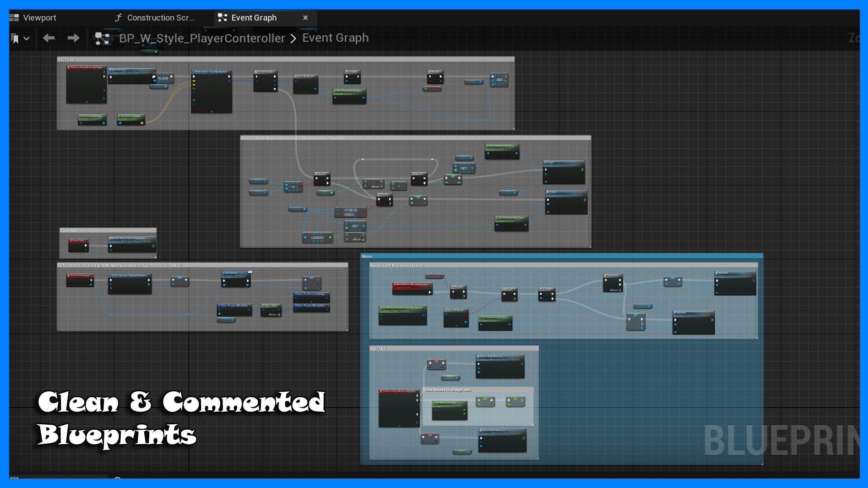The height and width of the screenshot is (488, 868).
Task: Select the Viewport panel icon
Action: point(15,18)
